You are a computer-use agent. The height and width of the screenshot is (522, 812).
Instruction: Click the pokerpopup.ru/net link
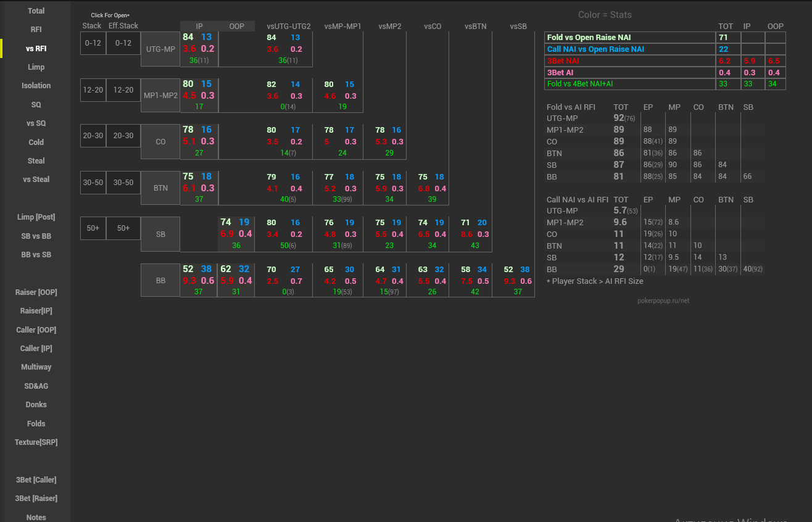point(663,300)
